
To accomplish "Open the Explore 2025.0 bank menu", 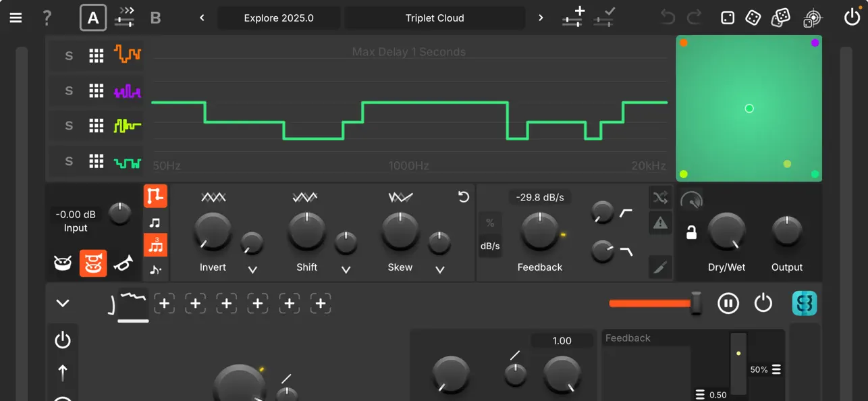I will [279, 18].
